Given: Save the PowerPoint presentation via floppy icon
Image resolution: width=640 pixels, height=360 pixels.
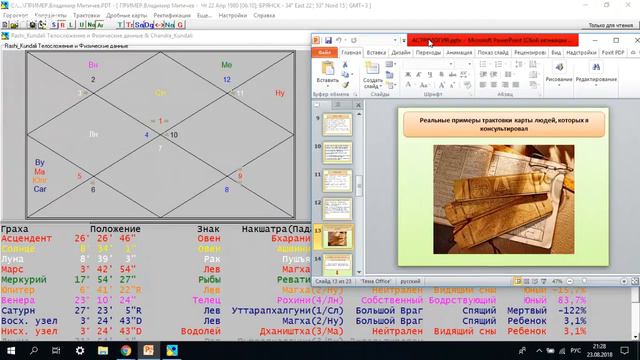Looking at the screenshot, I should click(x=328, y=40).
